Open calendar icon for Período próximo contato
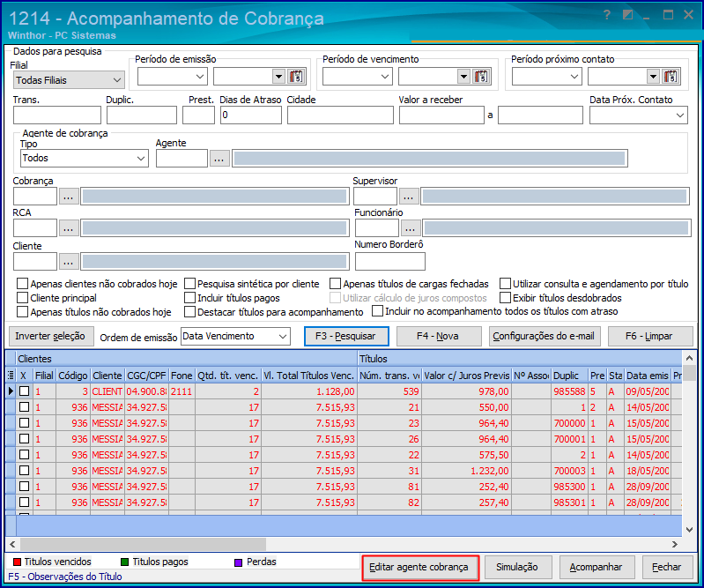704x588 pixels. click(671, 77)
